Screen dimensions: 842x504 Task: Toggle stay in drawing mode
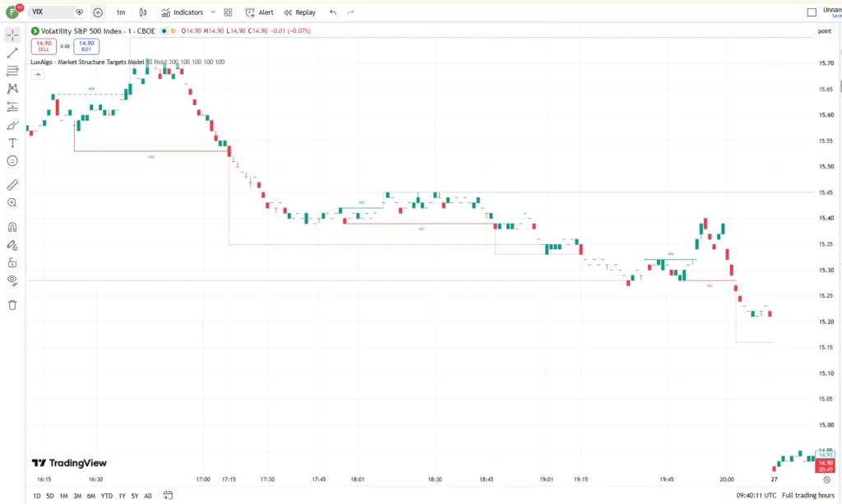pyautogui.click(x=12, y=245)
